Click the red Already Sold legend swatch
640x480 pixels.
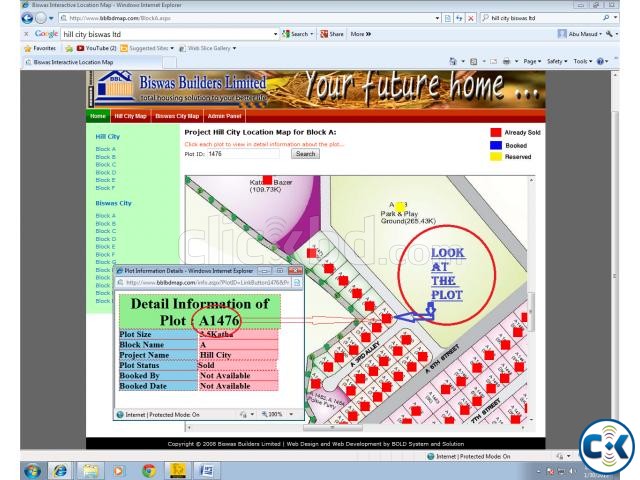point(496,132)
